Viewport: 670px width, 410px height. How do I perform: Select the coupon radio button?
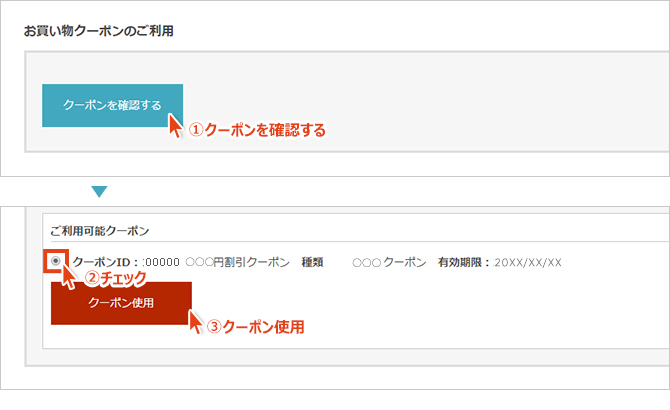click(55, 262)
